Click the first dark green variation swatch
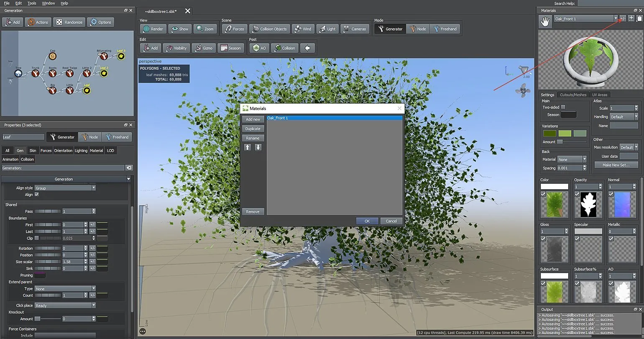The height and width of the screenshot is (339, 644). (x=549, y=134)
